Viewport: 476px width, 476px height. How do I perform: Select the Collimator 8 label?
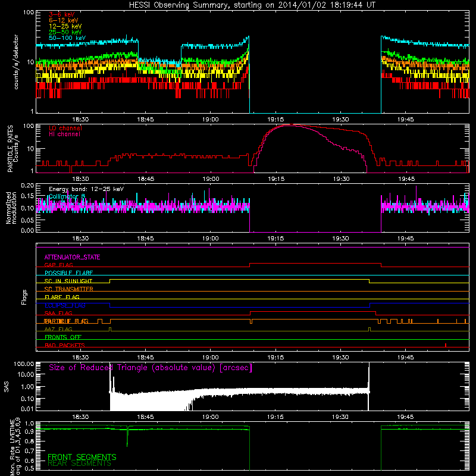coord(67,196)
